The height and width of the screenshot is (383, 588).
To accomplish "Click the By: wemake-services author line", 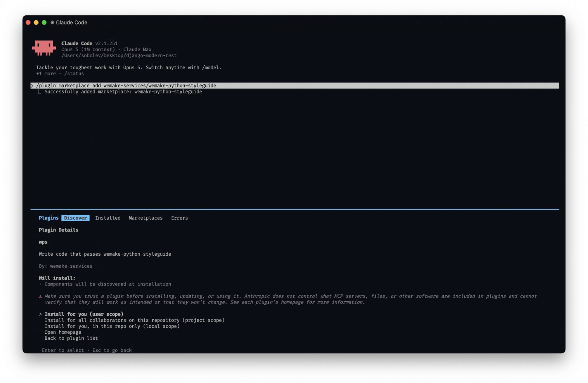I will coord(66,266).
